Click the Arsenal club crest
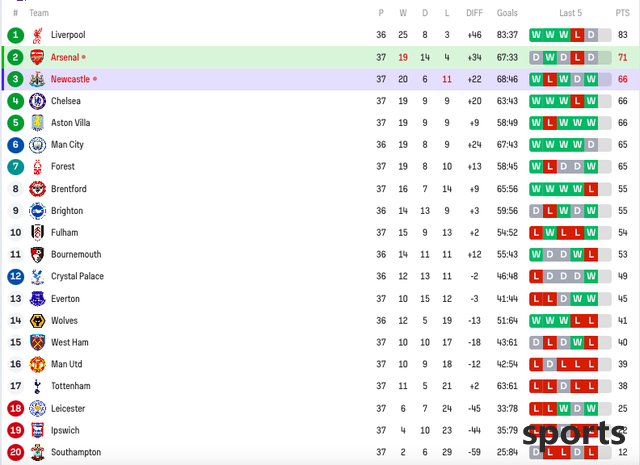This screenshot has height=465, width=640. click(37, 57)
